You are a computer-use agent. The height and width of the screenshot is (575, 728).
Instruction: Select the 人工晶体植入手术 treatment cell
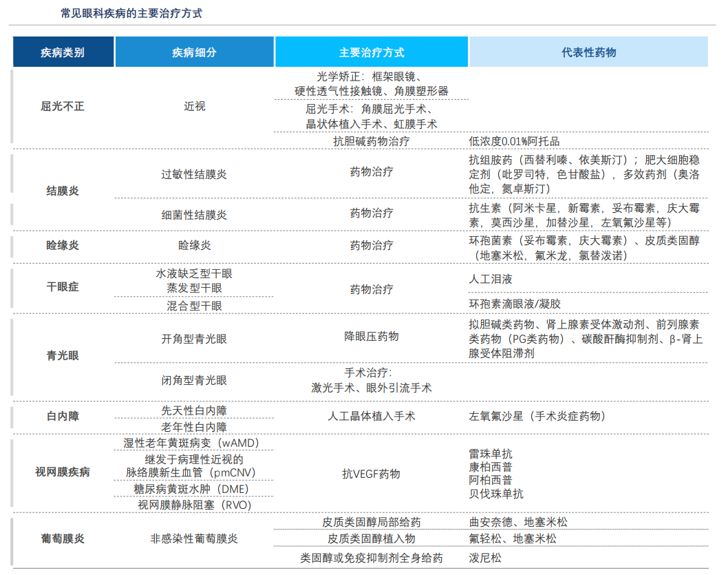click(x=372, y=417)
